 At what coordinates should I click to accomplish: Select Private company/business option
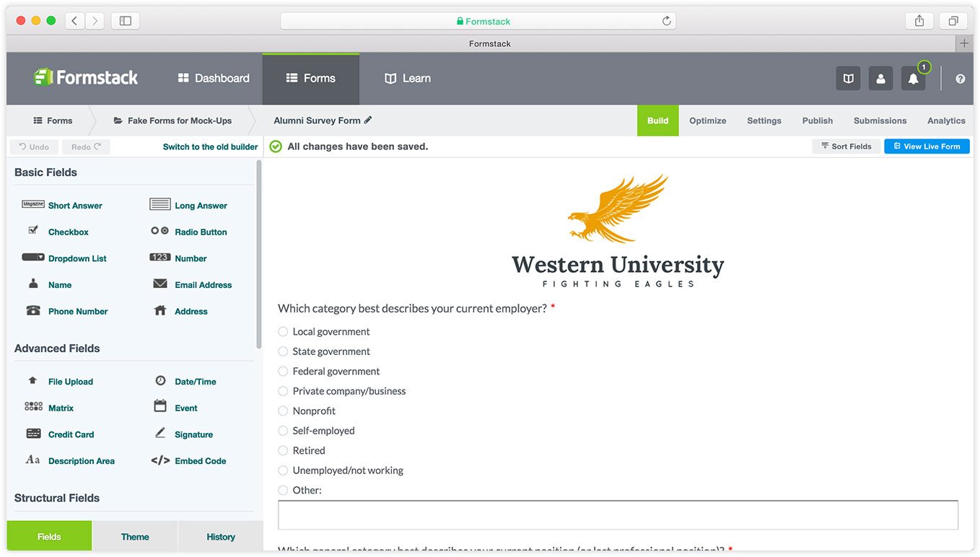283,391
